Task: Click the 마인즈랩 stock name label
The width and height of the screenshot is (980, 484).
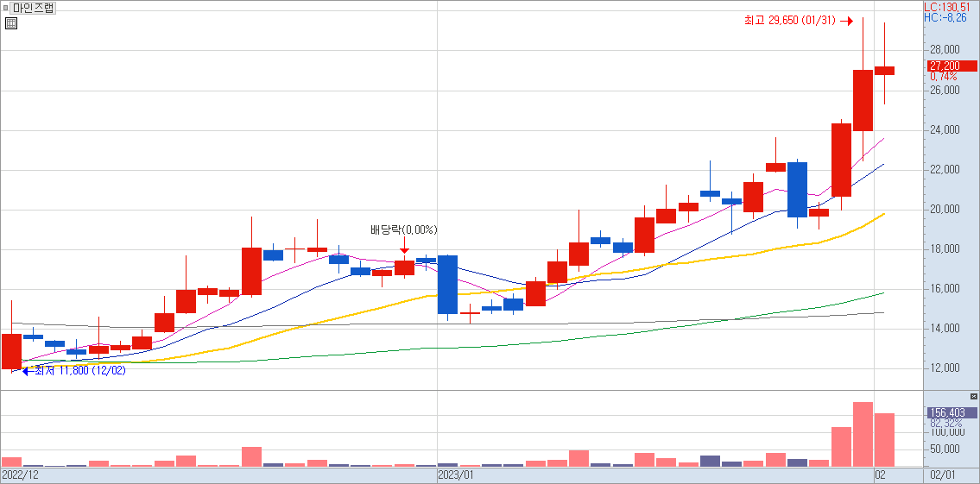Action: click(33, 8)
